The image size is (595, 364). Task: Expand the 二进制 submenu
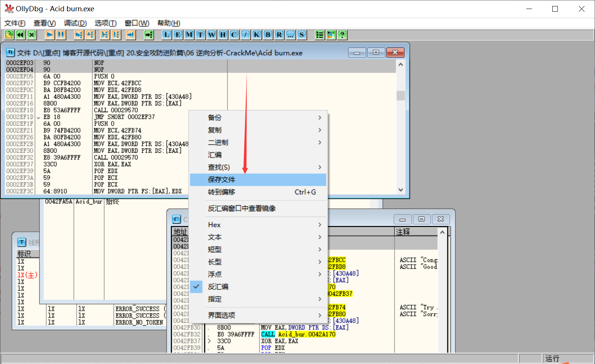[x=258, y=143]
